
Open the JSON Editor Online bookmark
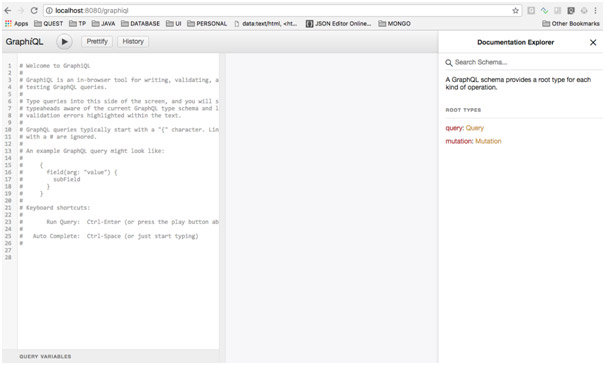click(338, 24)
